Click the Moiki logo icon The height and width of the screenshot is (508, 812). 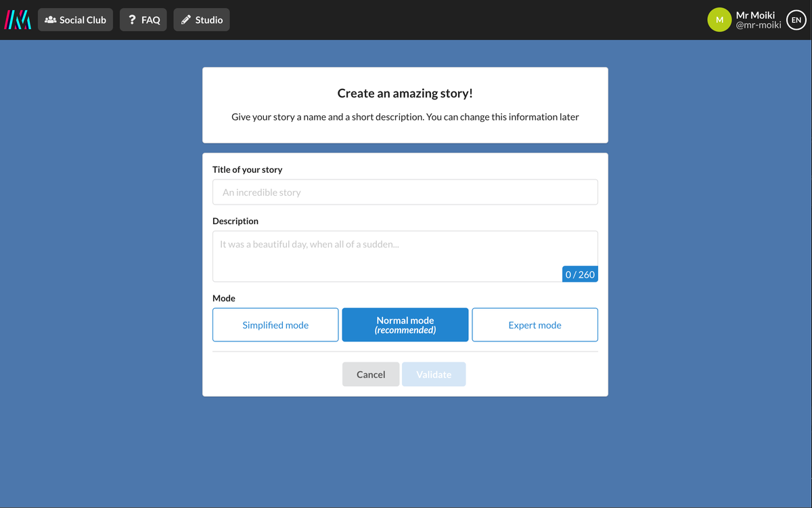coord(18,20)
